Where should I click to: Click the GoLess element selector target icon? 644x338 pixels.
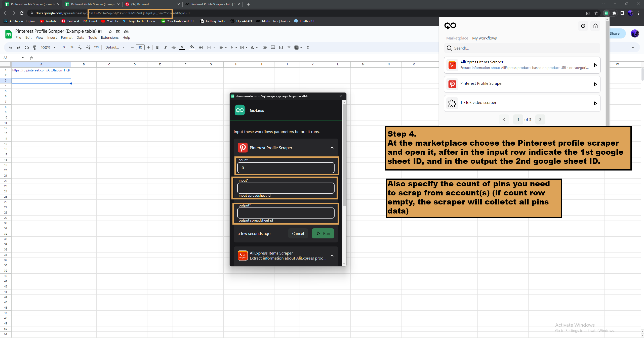(583, 26)
